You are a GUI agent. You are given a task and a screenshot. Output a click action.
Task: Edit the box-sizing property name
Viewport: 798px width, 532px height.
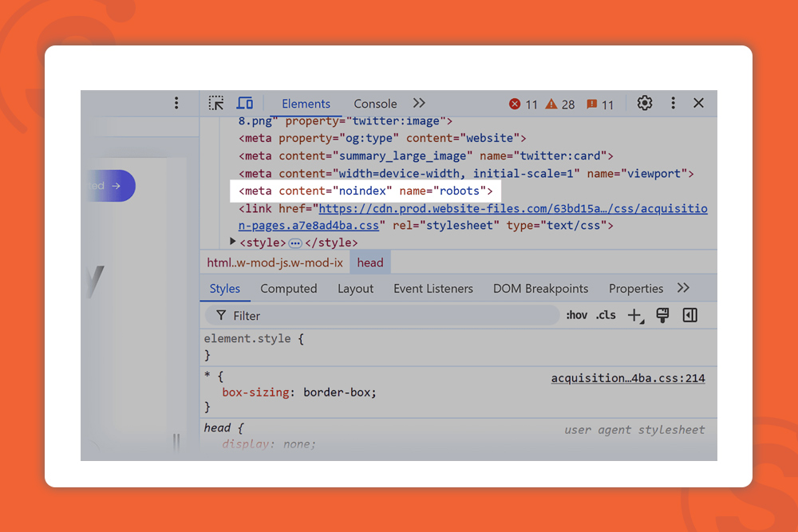[x=255, y=392]
